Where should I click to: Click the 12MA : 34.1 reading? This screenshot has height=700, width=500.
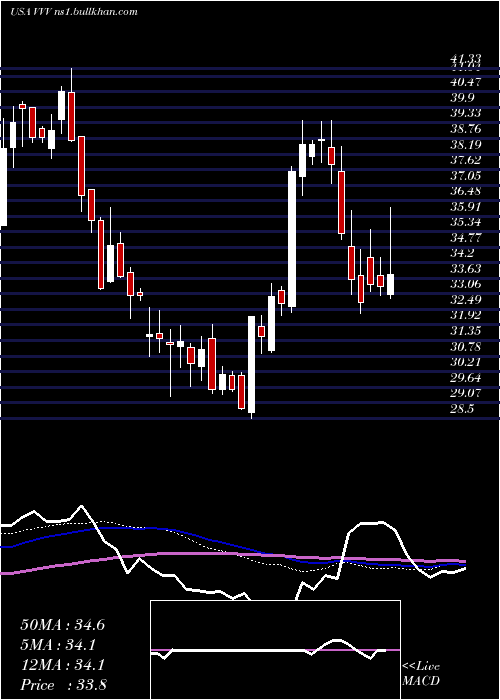coord(62,665)
